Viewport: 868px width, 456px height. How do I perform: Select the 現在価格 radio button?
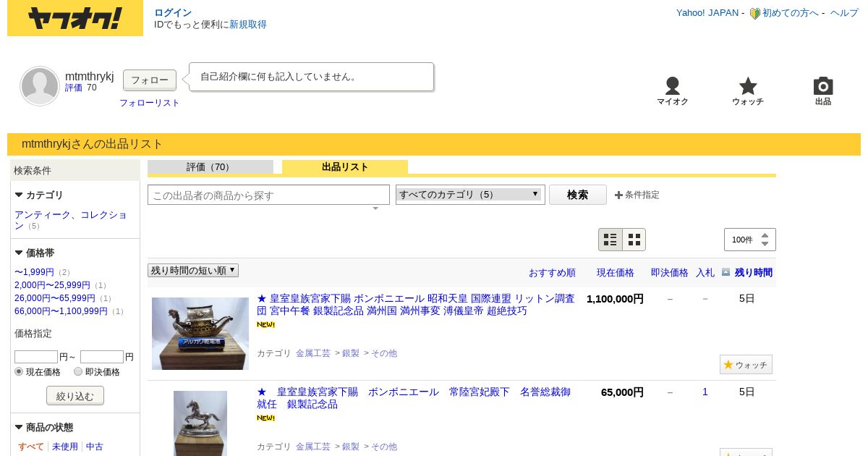pos(20,371)
